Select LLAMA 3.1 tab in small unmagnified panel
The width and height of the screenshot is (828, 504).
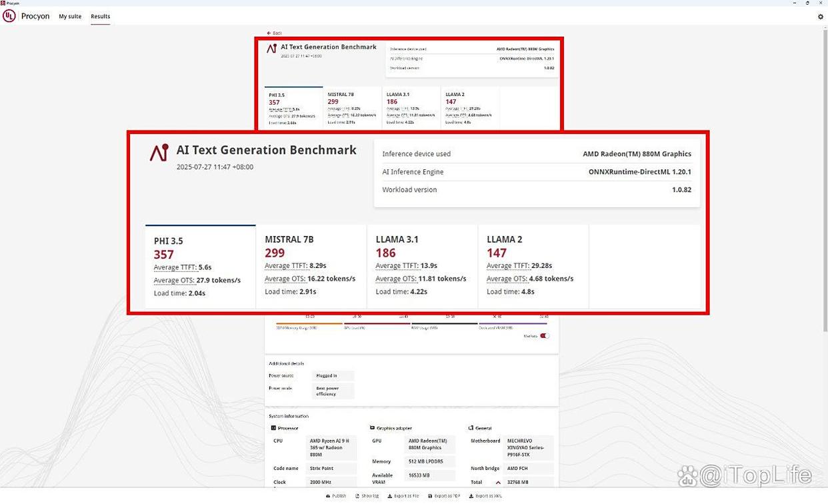click(x=411, y=108)
